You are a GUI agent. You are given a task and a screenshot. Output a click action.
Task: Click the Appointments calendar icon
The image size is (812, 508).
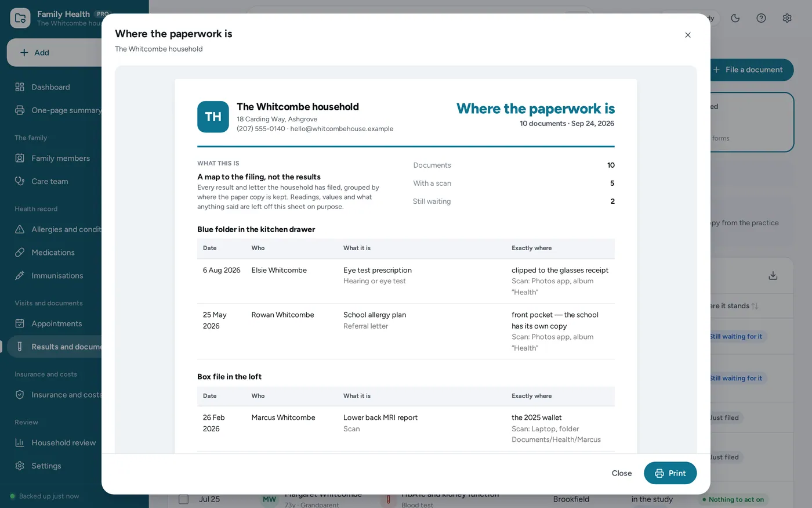tap(20, 323)
